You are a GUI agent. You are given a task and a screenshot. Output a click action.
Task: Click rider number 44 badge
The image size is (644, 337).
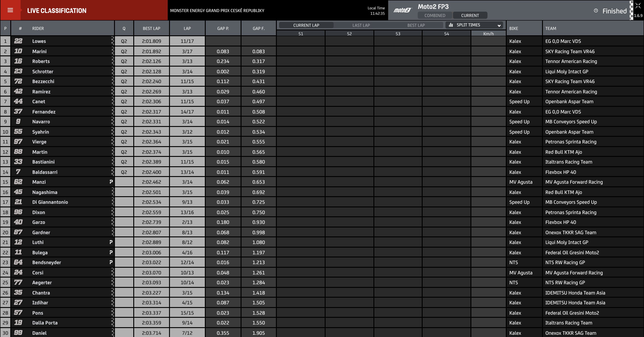18,101
